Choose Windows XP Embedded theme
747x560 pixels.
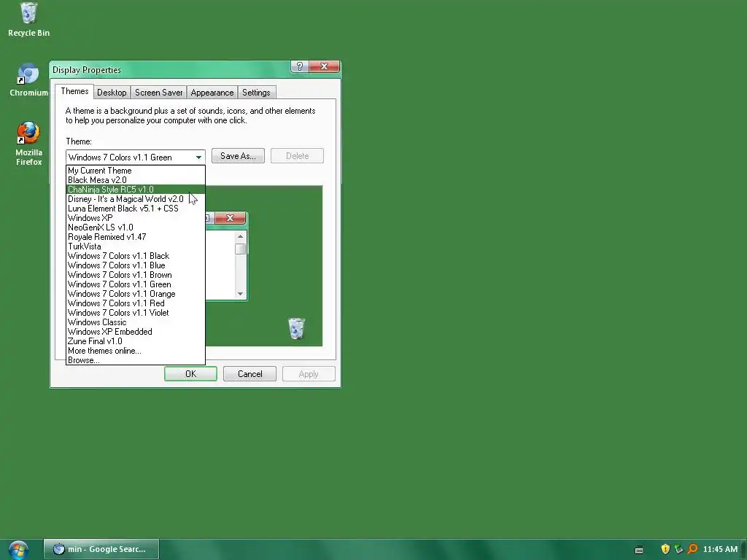coord(136,332)
